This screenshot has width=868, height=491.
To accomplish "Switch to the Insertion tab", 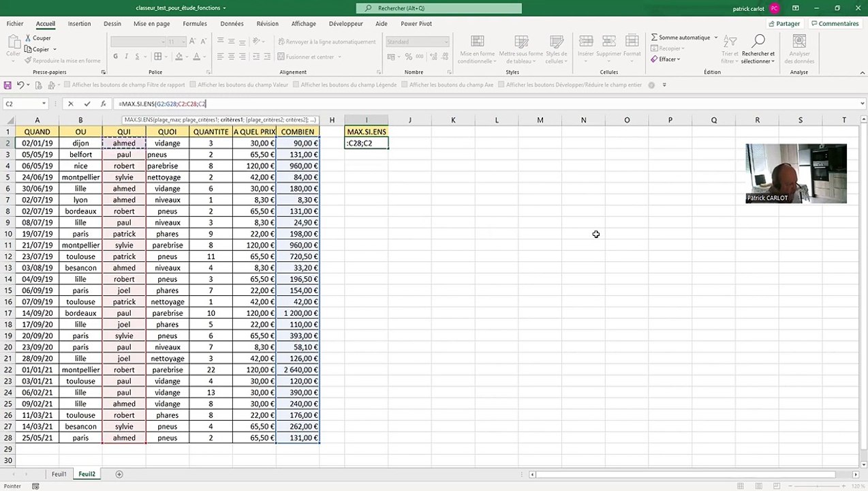I will click(x=79, y=24).
